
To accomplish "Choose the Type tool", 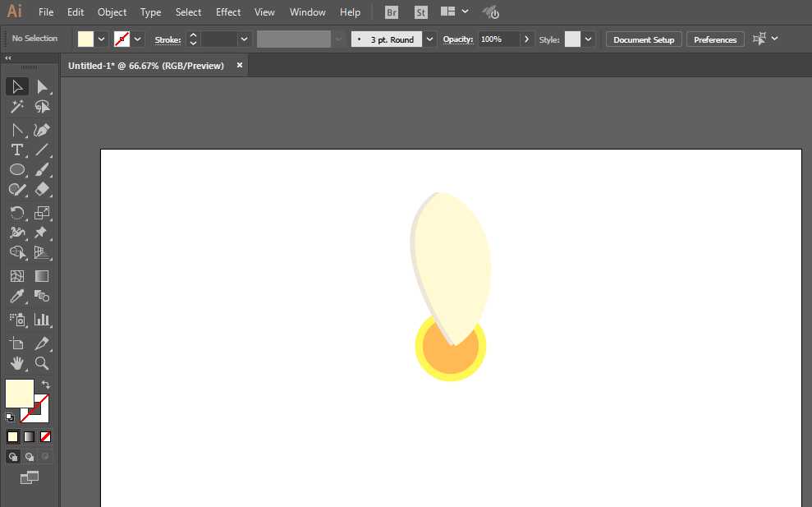I will (16, 150).
